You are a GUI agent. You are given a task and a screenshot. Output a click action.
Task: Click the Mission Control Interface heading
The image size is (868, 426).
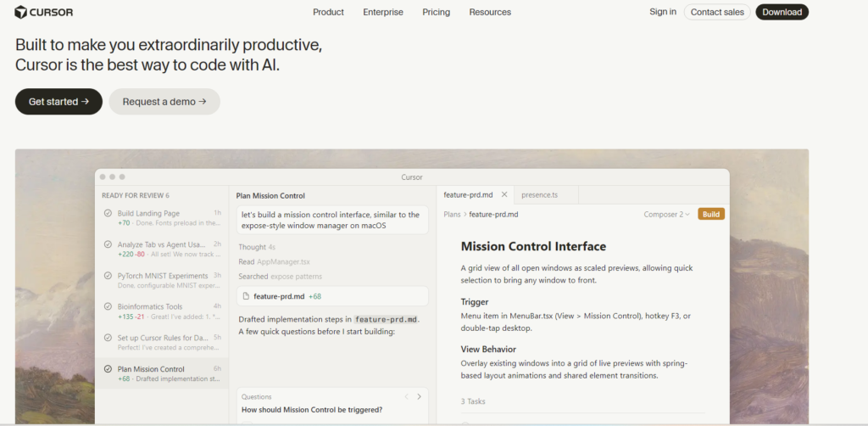tap(534, 246)
